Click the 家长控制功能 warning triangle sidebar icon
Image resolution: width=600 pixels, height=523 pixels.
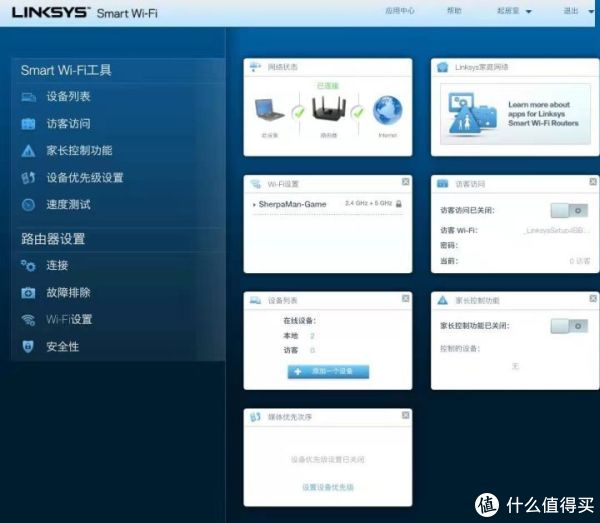pyautogui.click(x=28, y=151)
